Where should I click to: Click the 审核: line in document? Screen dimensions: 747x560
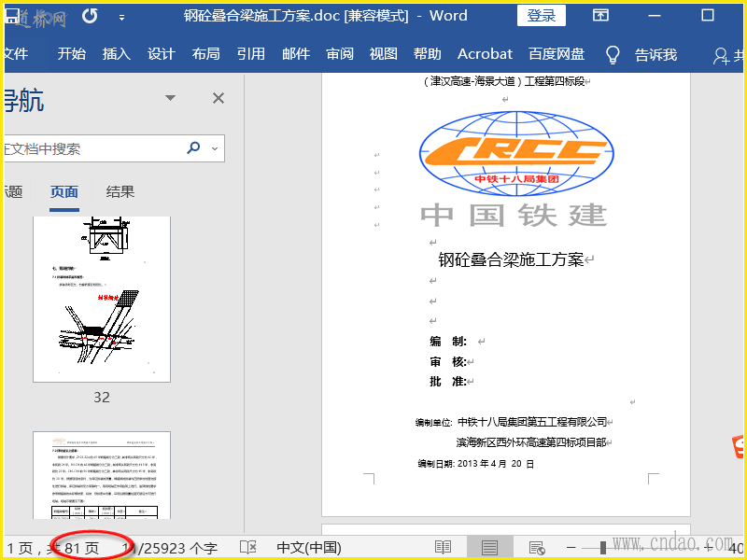448,361
